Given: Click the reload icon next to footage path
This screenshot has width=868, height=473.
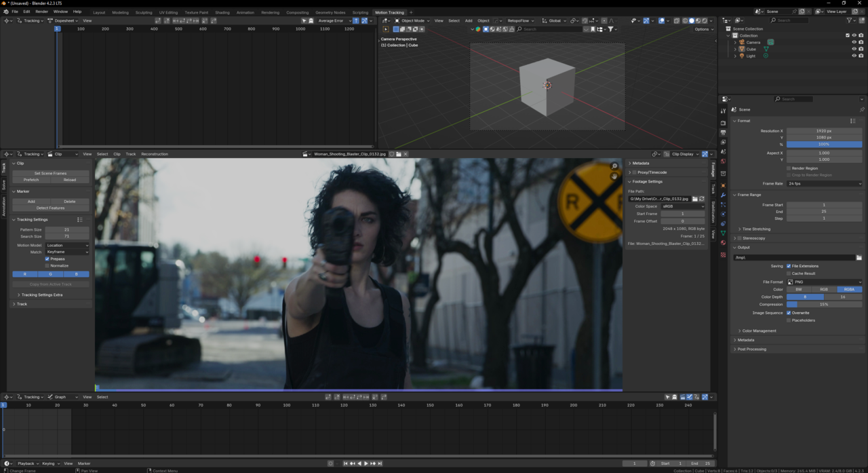Looking at the screenshot, I should [x=701, y=199].
